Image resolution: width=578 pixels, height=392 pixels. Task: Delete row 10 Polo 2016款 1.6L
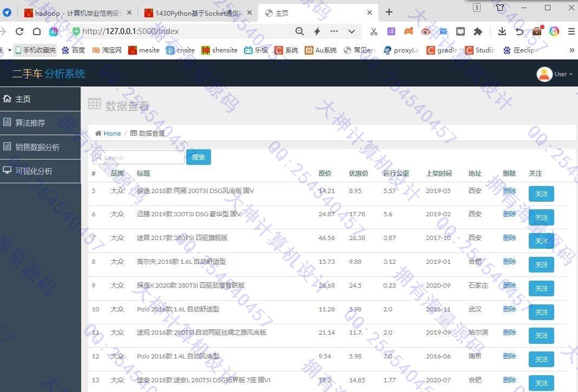509,309
